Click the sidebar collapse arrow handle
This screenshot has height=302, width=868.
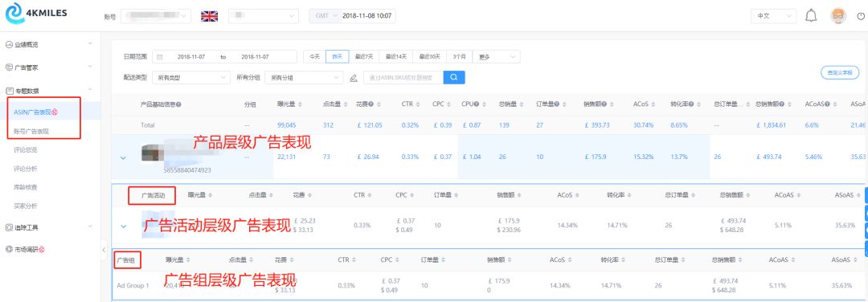click(104, 250)
